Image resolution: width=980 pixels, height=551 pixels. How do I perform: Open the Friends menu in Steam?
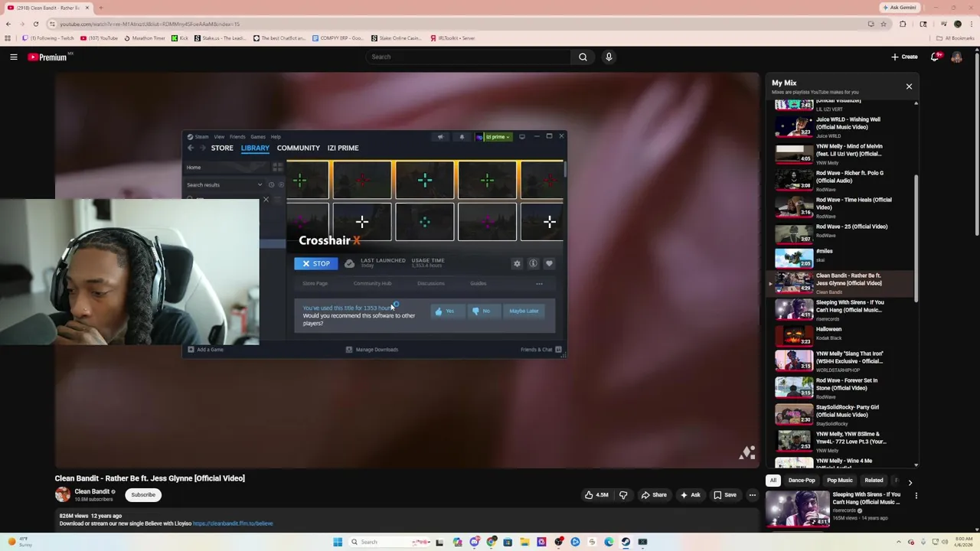237,137
